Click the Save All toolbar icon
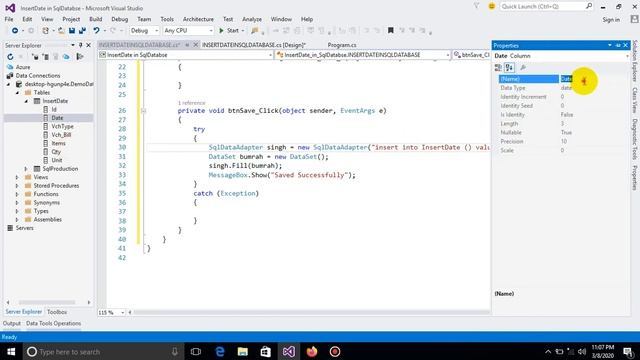 point(82,31)
